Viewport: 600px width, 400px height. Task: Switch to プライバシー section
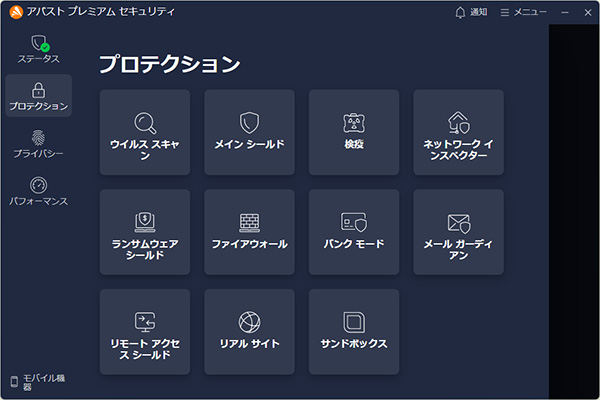[38, 144]
